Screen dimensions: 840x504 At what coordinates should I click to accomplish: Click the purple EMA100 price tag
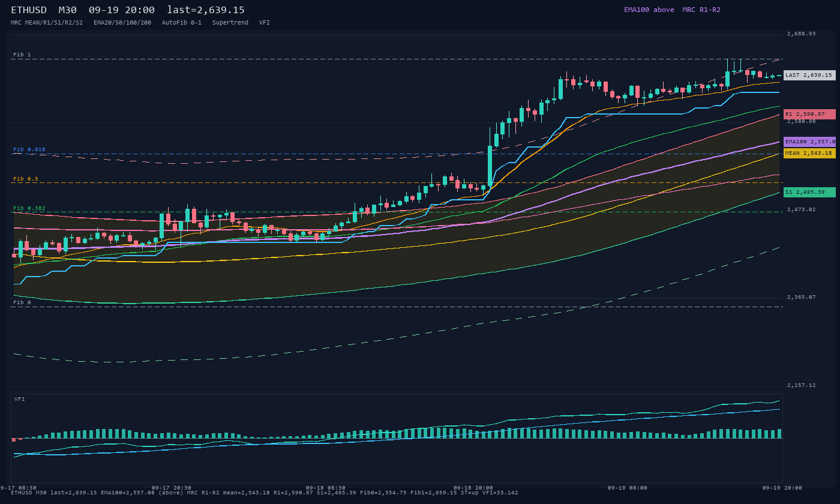(x=809, y=142)
